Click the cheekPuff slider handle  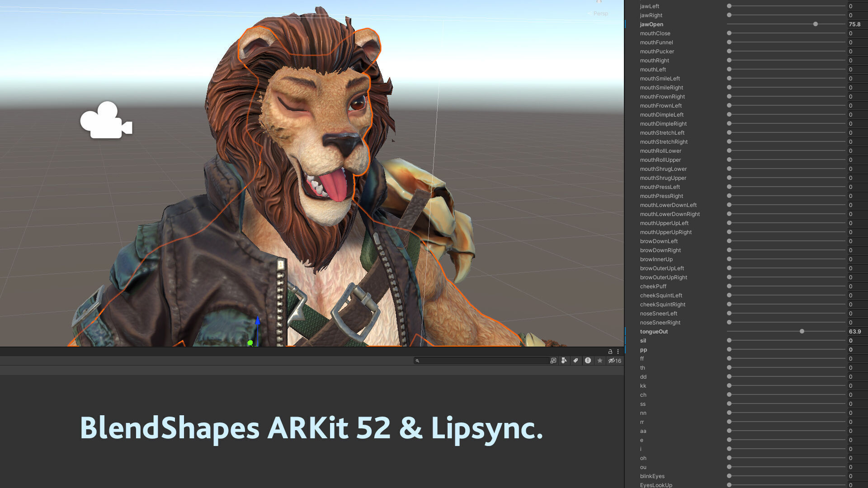click(729, 286)
